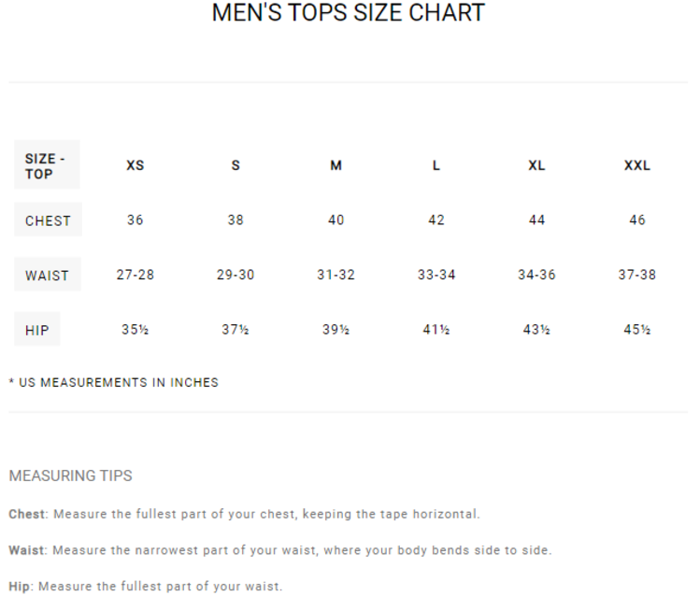Click the CHEST row label
This screenshot has height=596, width=700.
pyautogui.click(x=48, y=220)
